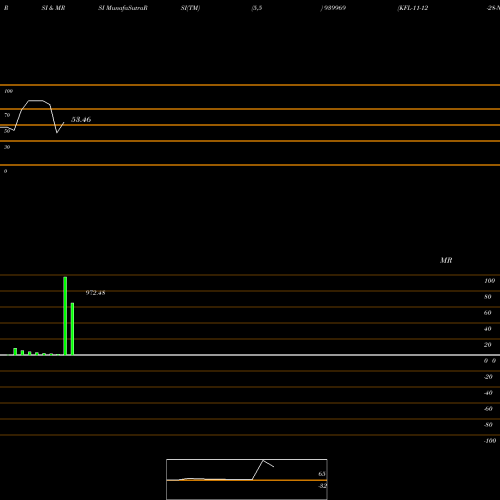Click the right axis label -60
500x500 pixels.
pyautogui.click(x=488, y=409)
